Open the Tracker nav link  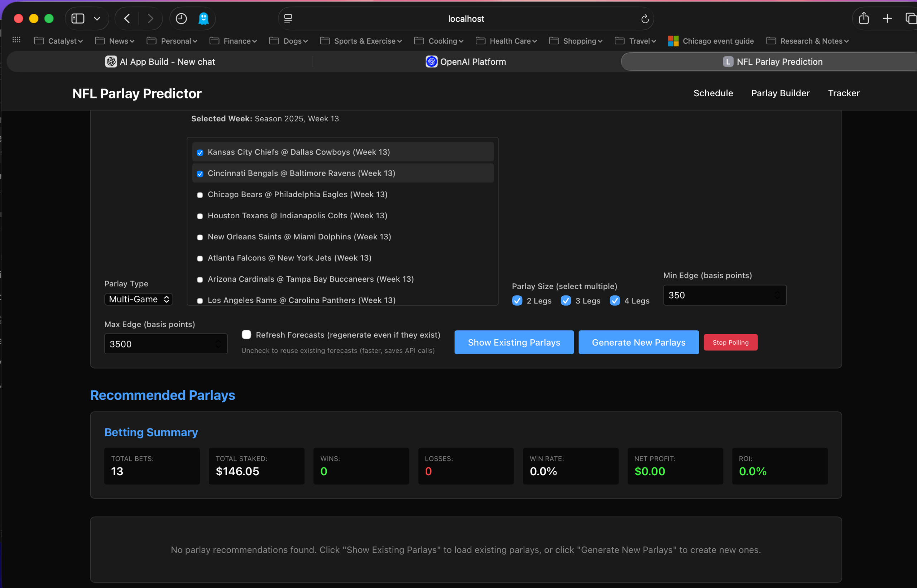pyautogui.click(x=843, y=93)
